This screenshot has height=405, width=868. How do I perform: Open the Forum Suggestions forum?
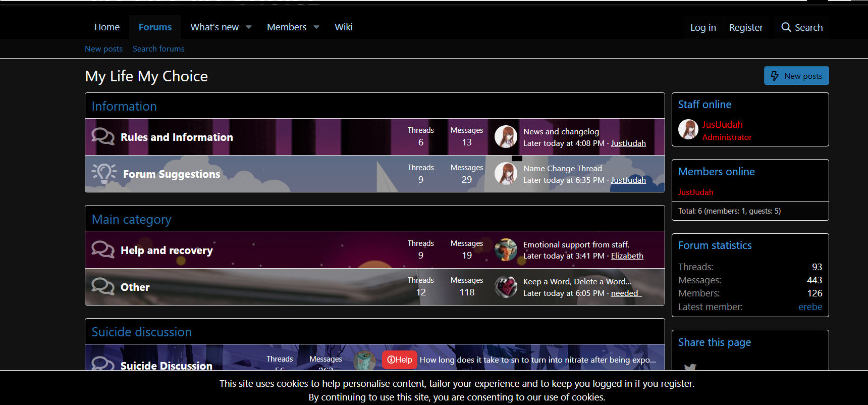coord(172,174)
